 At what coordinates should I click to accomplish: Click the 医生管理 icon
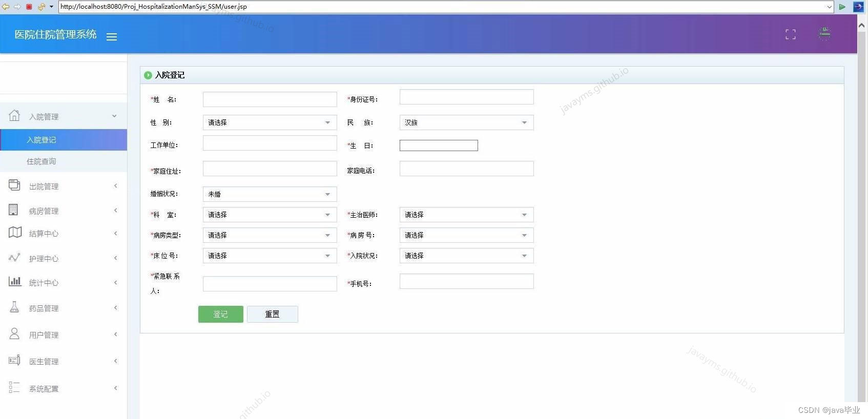(x=14, y=361)
